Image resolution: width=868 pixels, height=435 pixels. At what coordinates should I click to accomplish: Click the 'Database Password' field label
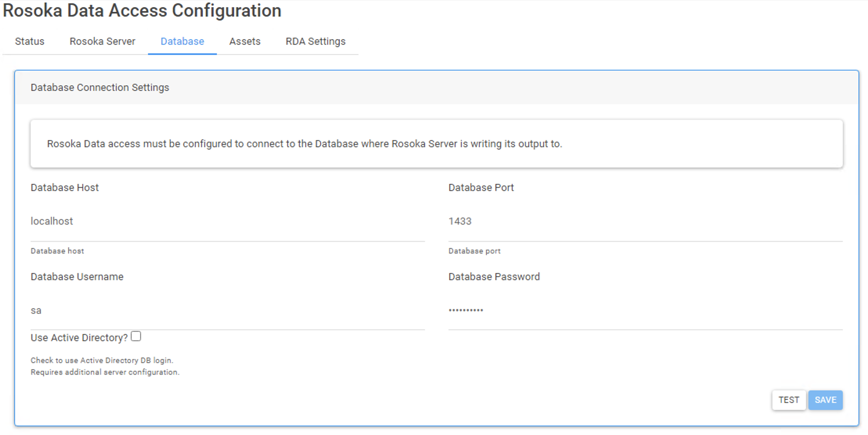click(x=494, y=277)
